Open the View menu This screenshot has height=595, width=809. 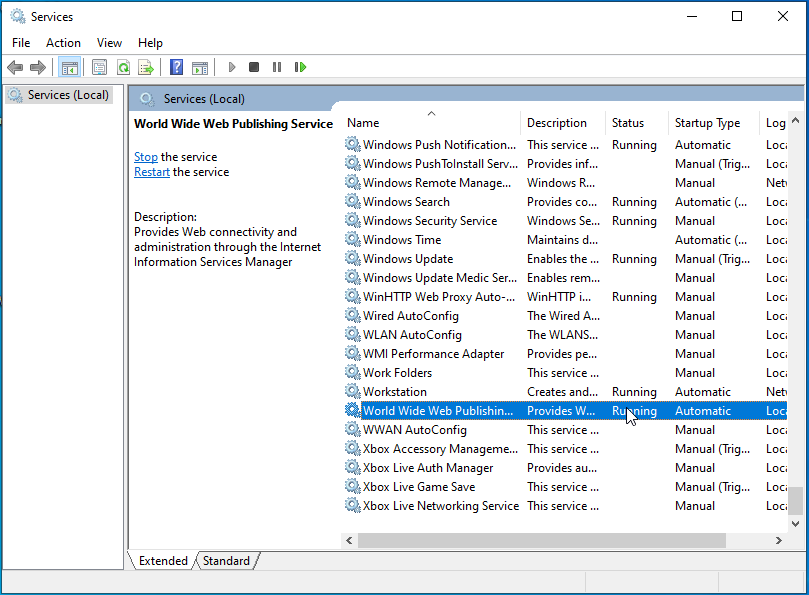(109, 43)
